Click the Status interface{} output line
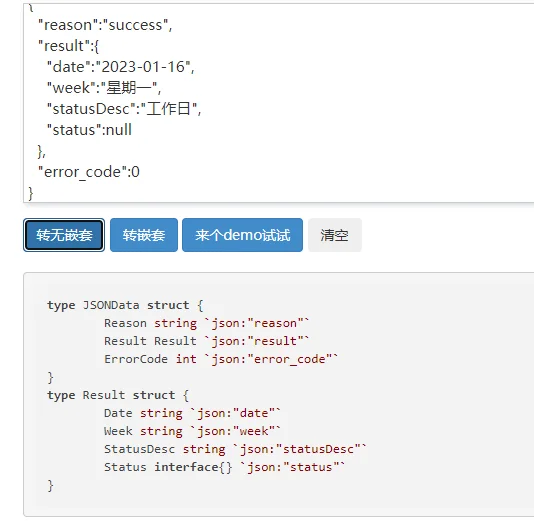This screenshot has height=521, width=534. coord(224,467)
